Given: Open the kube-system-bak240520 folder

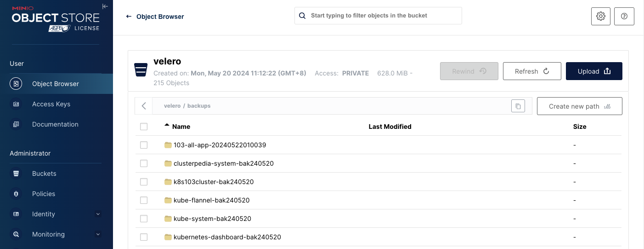Looking at the screenshot, I should coord(212,219).
